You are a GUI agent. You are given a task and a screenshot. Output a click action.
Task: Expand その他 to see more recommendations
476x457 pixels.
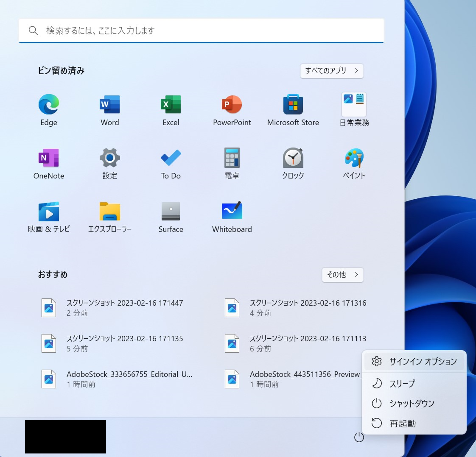[343, 275]
